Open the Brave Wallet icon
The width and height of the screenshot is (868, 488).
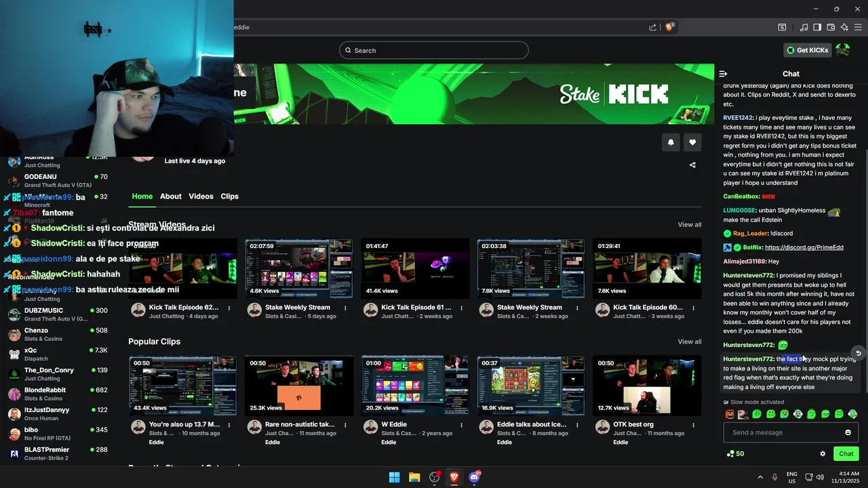click(831, 27)
